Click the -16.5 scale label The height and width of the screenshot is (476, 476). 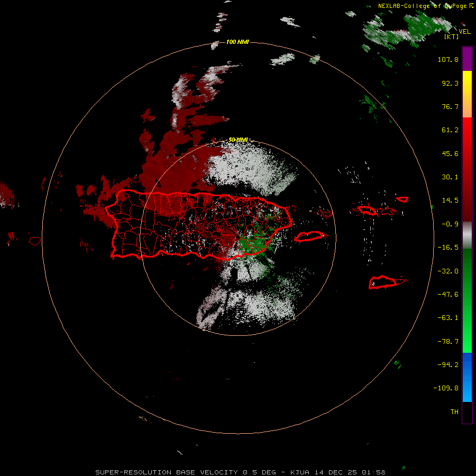coord(448,248)
